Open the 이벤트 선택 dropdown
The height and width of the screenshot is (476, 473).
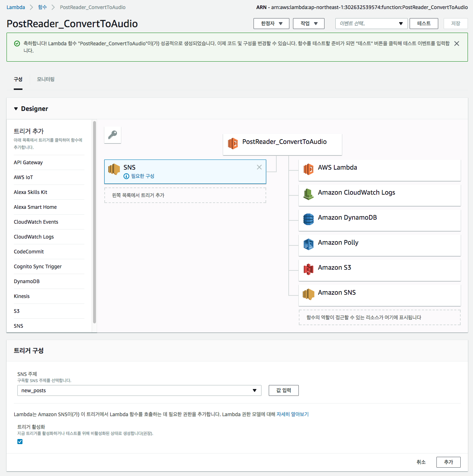(371, 24)
